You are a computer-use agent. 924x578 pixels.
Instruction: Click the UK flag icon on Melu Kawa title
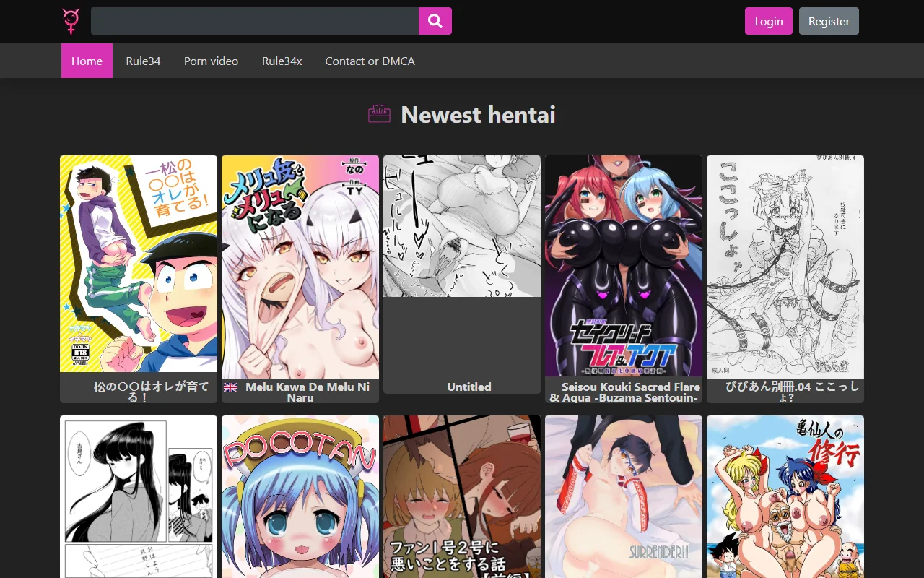point(230,387)
